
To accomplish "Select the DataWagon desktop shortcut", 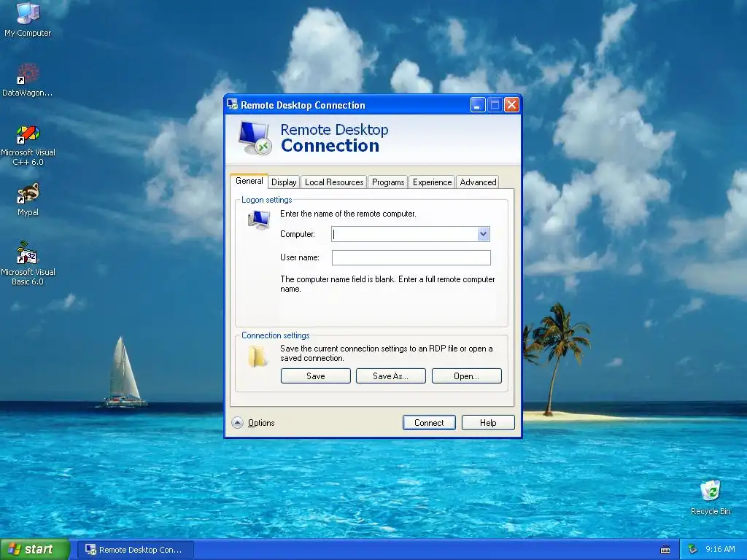I will [28, 79].
